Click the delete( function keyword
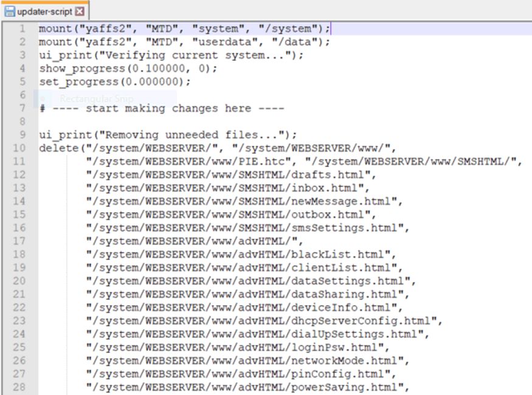 click(58, 148)
